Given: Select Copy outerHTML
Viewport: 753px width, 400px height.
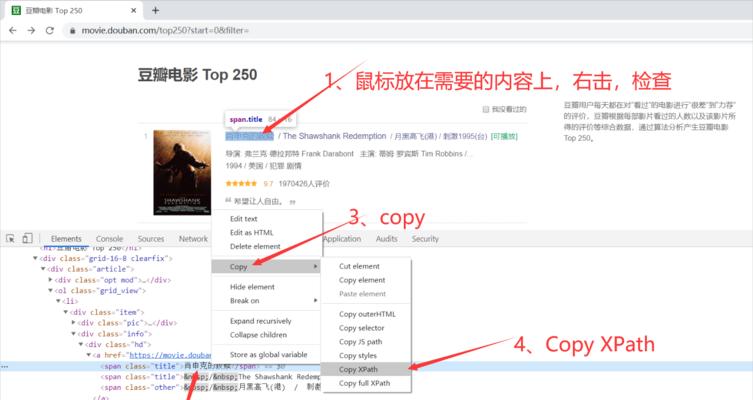Looking at the screenshot, I should (x=366, y=314).
